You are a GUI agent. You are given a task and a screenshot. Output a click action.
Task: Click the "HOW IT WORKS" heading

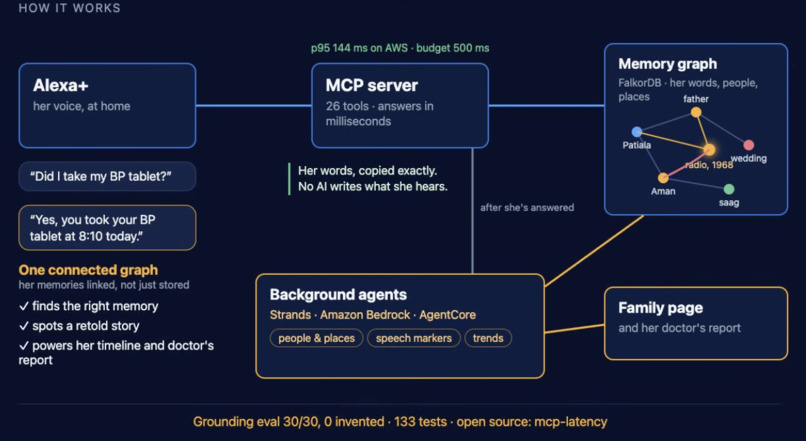coord(69,8)
